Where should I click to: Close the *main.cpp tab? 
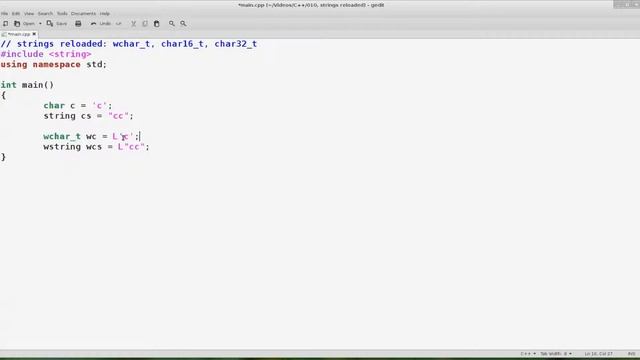point(34,34)
